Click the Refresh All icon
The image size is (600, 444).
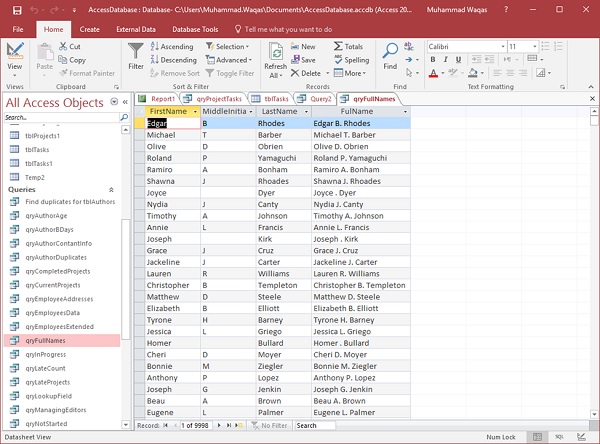276,53
